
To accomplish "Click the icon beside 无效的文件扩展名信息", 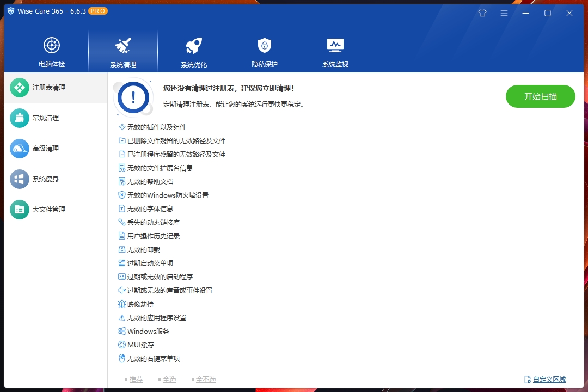I will [x=122, y=168].
